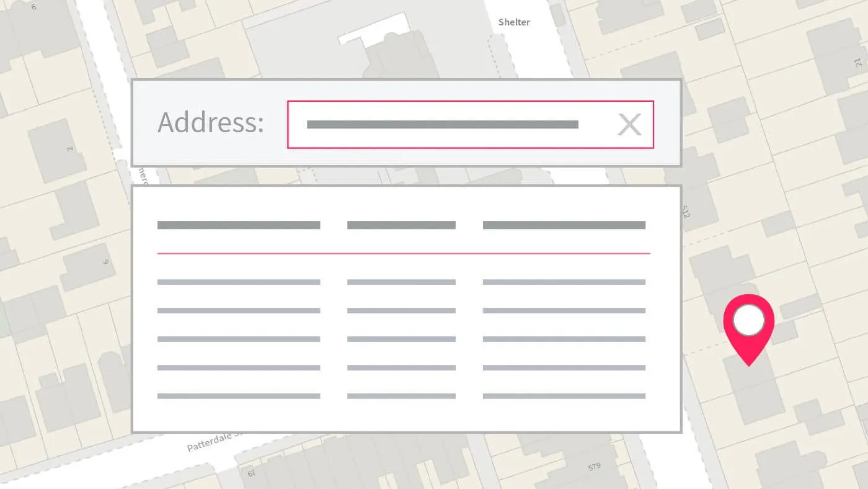Viewport: 868px width, 489px height.
Task: Click the third result row's last column
Action: (x=564, y=339)
